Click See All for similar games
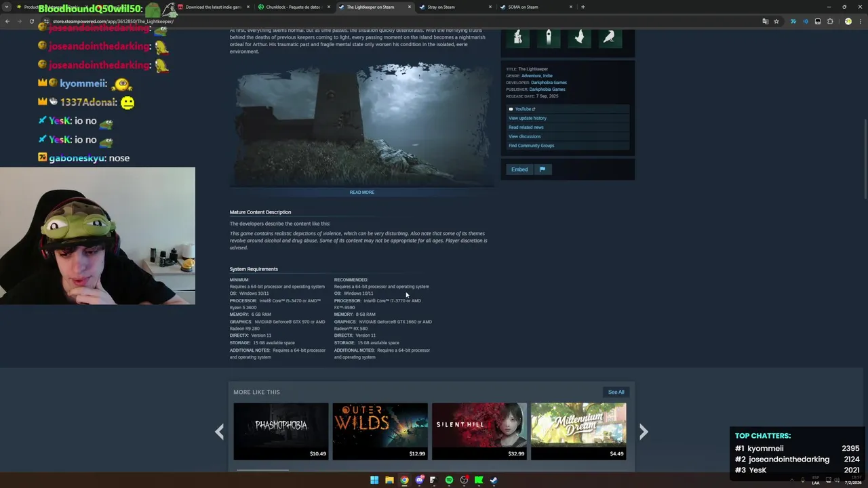Viewport: 868px width, 488px height. tap(616, 392)
